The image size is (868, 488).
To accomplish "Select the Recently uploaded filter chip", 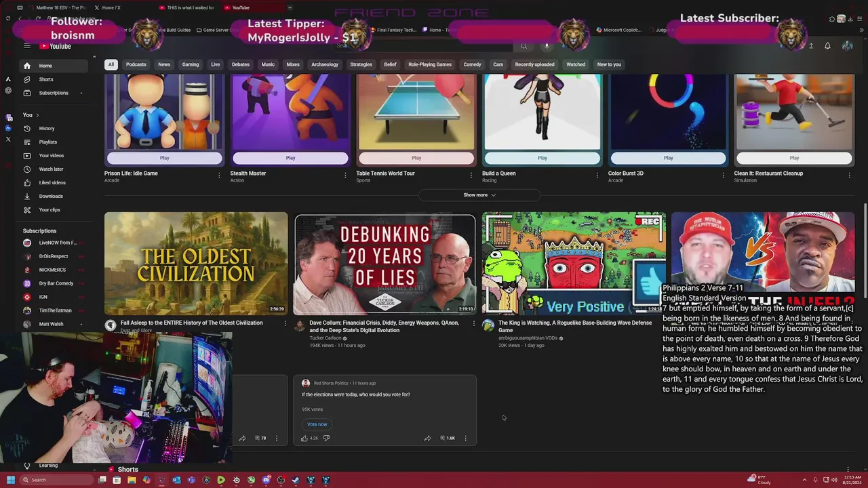I will (534, 64).
